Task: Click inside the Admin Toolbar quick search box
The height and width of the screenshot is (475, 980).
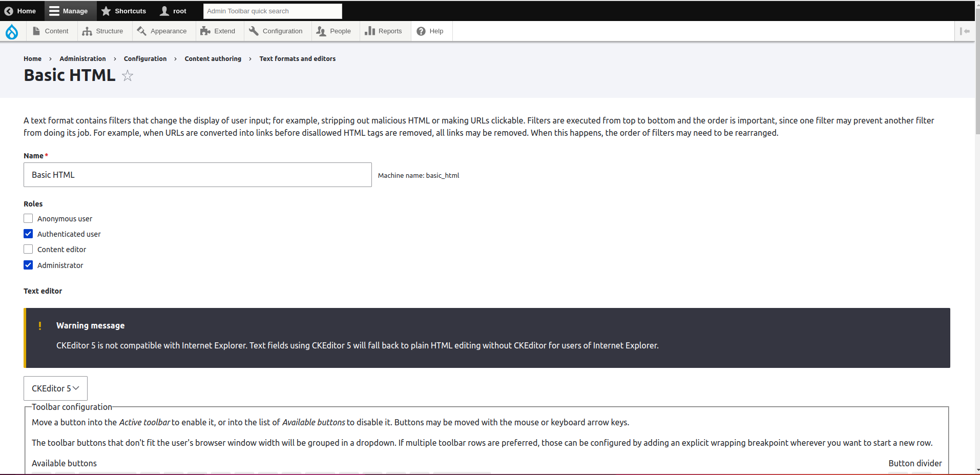Action: pos(273,11)
